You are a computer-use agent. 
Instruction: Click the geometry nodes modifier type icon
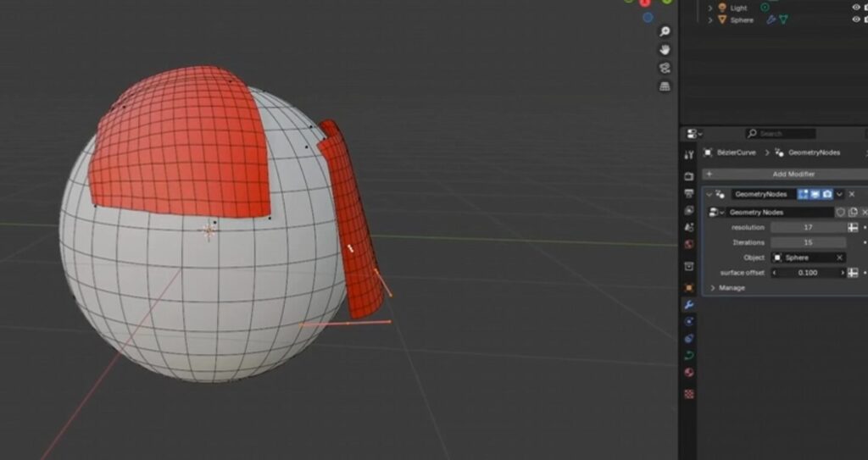(721, 194)
